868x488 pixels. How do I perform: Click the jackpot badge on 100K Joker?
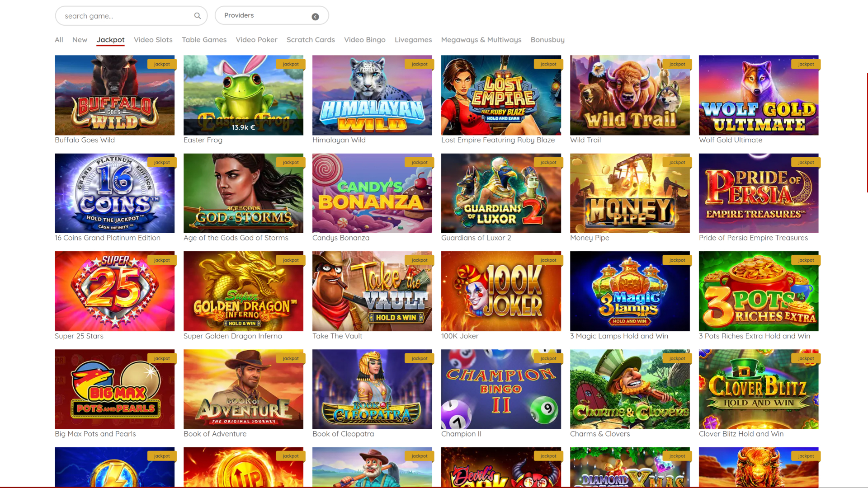click(x=548, y=260)
